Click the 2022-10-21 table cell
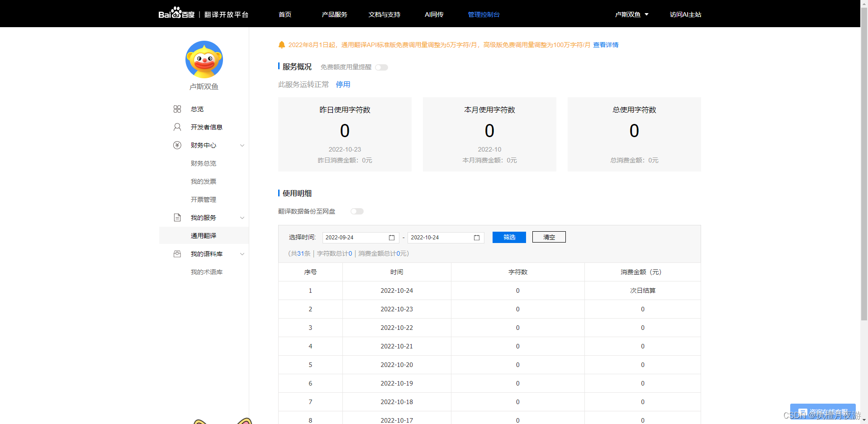868x424 pixels. click(x=397, y=346)
